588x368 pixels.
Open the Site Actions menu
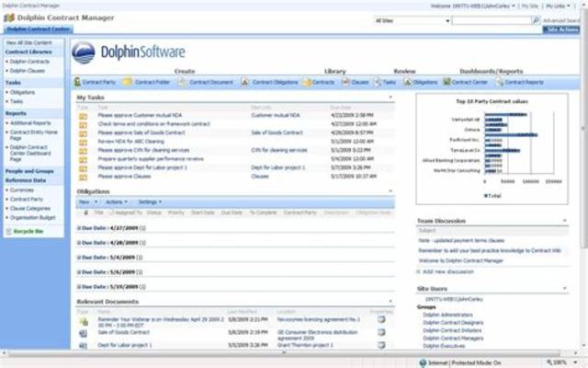click(561, 29)
